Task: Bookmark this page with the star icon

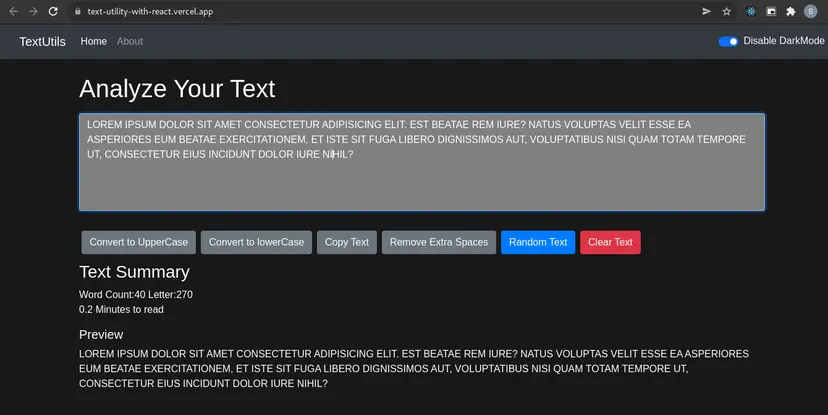Action: (x=727, y=12)
